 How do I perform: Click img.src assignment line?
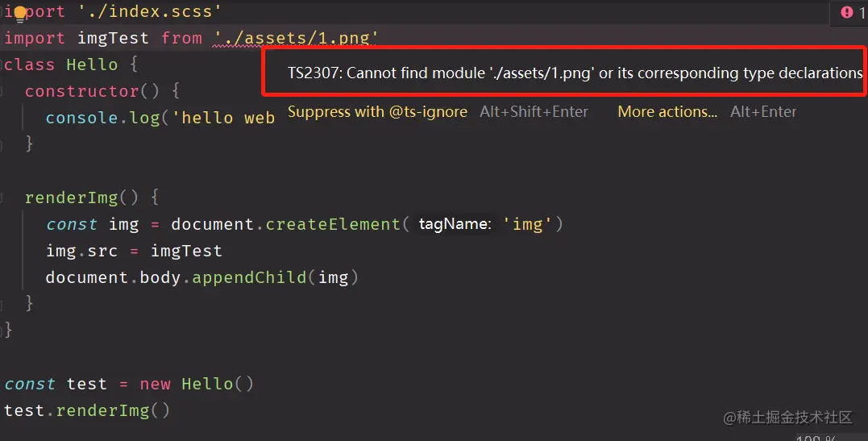tap(134, 251)
